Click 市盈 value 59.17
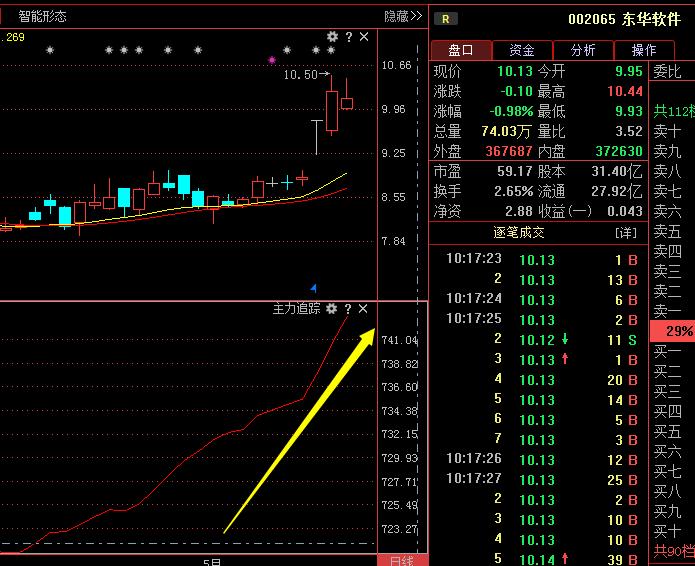This screenshot has width=695, height=566. click(x=515, y=171)
